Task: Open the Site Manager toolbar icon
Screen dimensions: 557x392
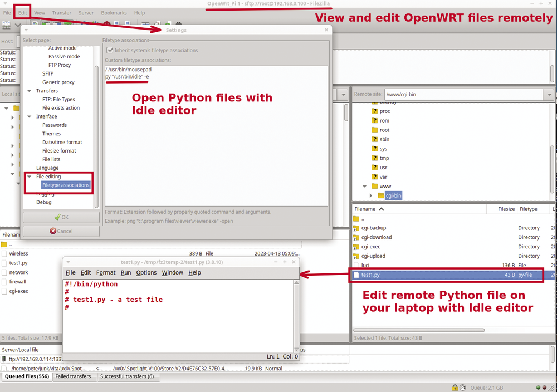Action: click(6, 22)
